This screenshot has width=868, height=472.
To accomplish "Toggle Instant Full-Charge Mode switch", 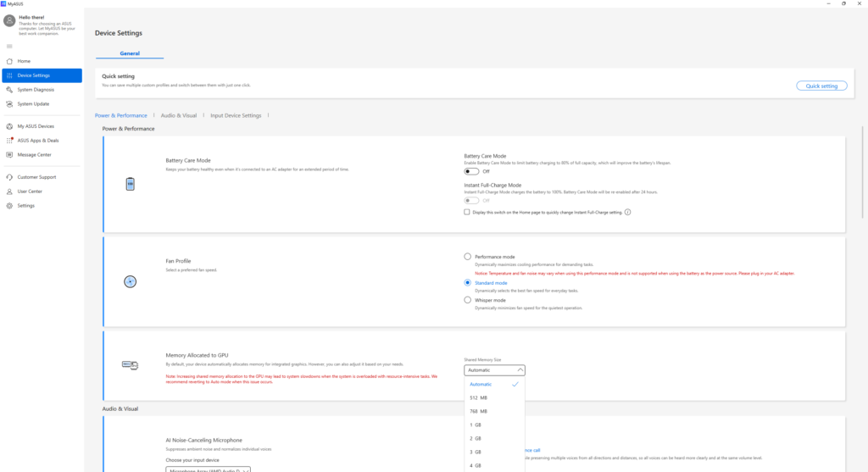I will [x=471, y=200].
